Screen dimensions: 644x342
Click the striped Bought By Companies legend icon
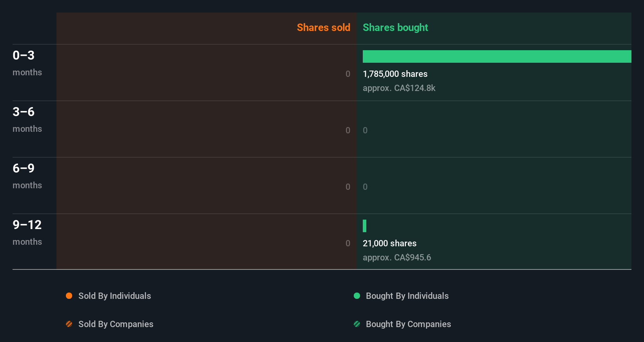pos(357,324)
